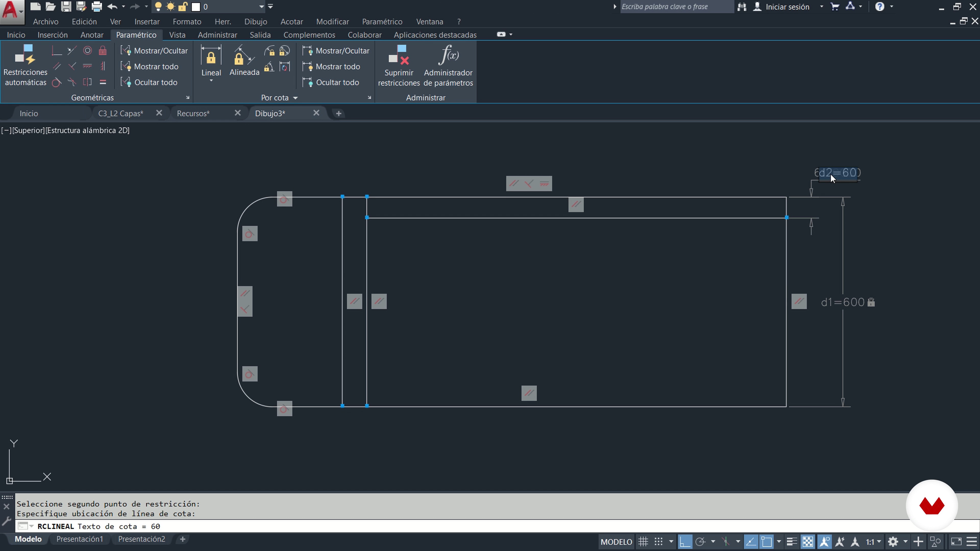
Task: Click Ocultar todo in Por cota panel
Action: pos(330,82)
